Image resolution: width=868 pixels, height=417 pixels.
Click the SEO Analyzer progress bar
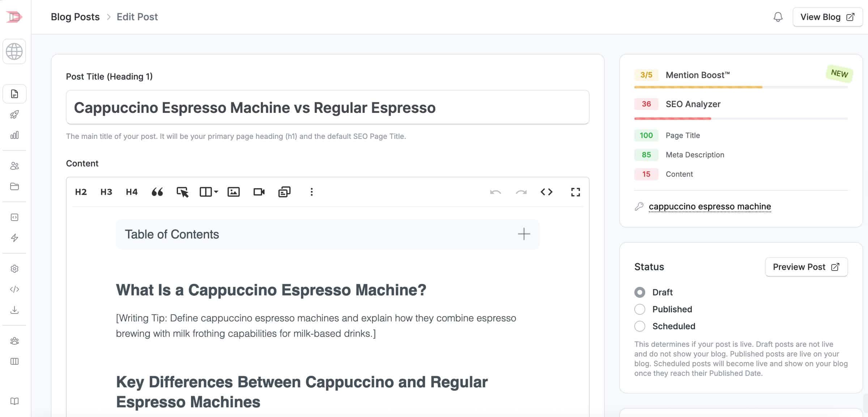[x=741, y=119]
